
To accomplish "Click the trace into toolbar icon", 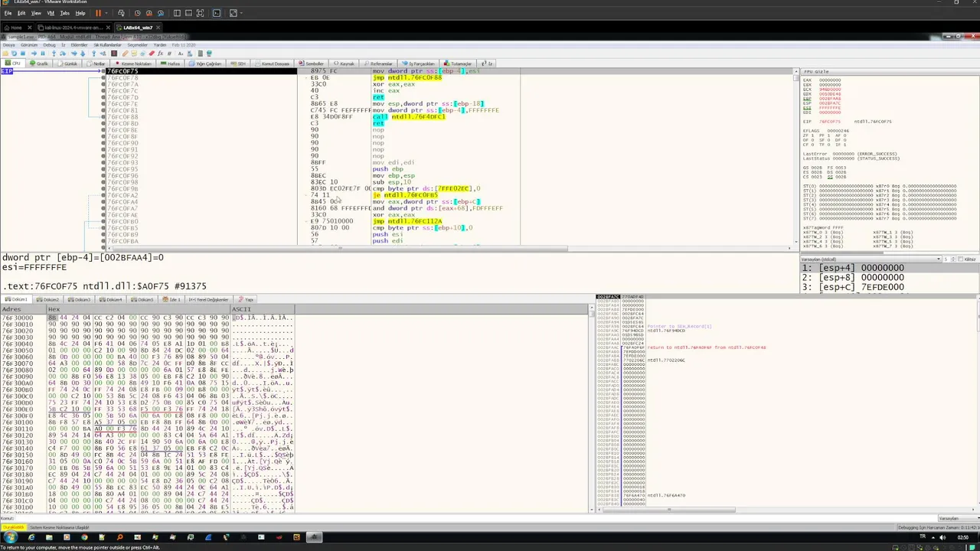I will (73, 54).
